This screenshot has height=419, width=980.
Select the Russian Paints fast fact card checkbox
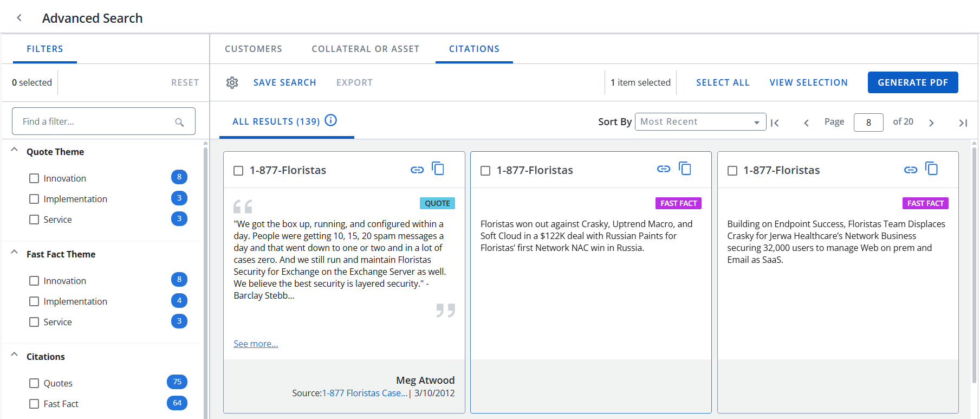485,171
